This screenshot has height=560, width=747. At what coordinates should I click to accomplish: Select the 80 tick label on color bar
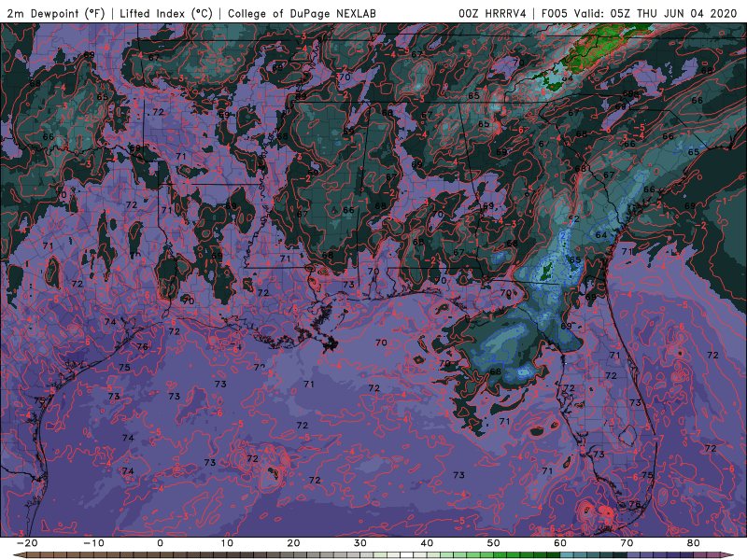tap(694, 543)
